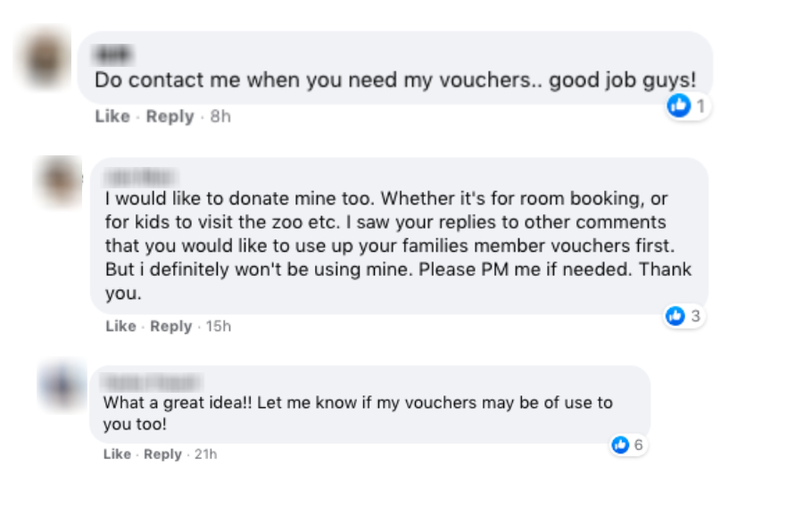Viewport: 812px width, 532px height.
Task: Click thumbs-up reaction icon on 'What a great idea' comment
Action: click(x=621, y=445)
